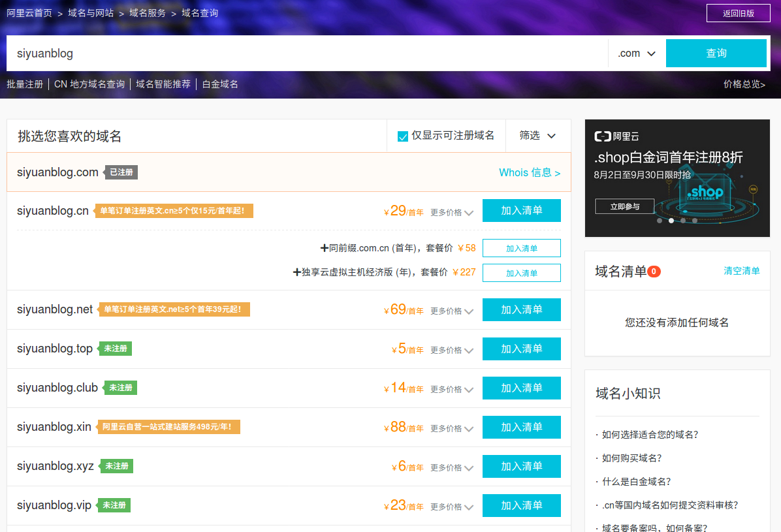781x532 pixels.
Task: Expand 更多价格 for siyuanblog.vip
Action: click(x=452, y=507)
